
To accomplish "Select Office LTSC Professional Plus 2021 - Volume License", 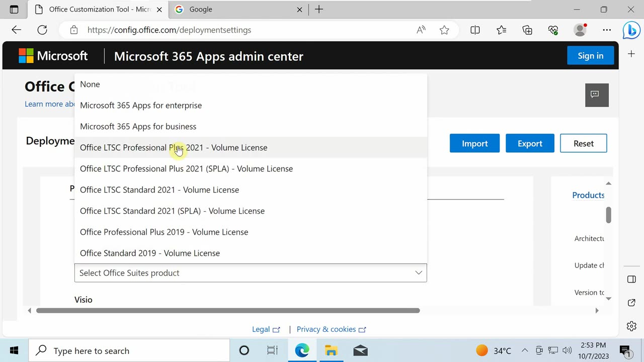I will [x=251, y=147].
